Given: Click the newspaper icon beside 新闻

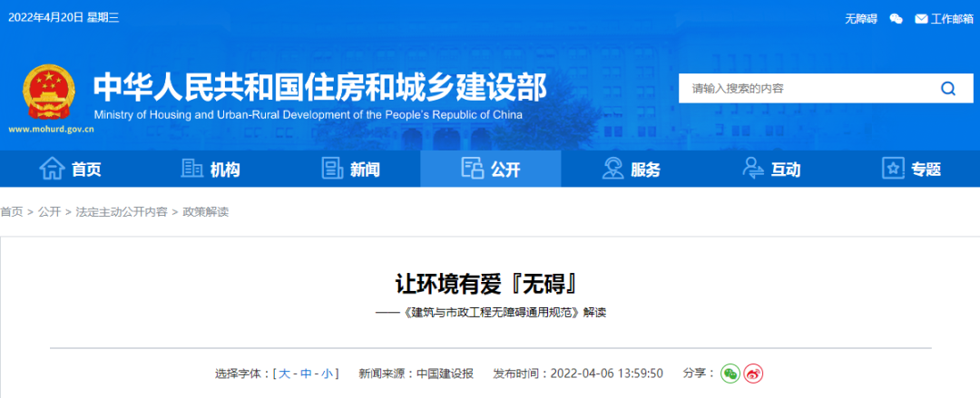Looking at the screenshot, I should coord(332,168).
